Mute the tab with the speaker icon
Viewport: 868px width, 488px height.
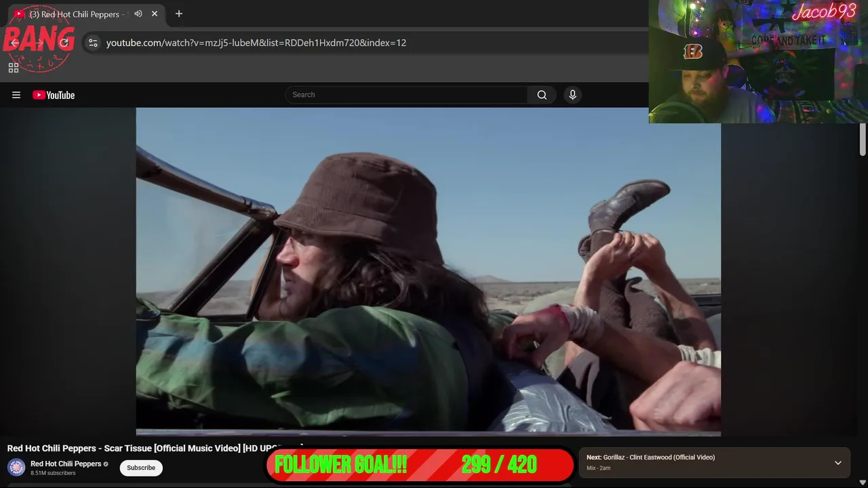click(138, 14)
